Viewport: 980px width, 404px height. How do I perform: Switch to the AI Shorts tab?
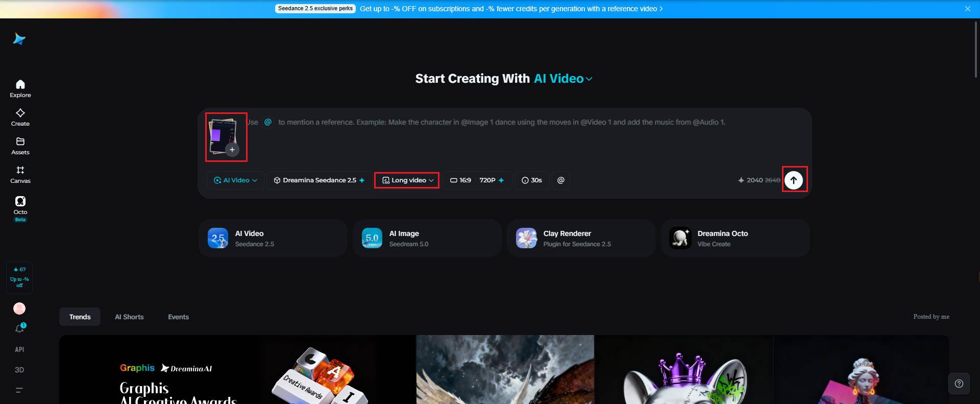click(x=129, y=317)
